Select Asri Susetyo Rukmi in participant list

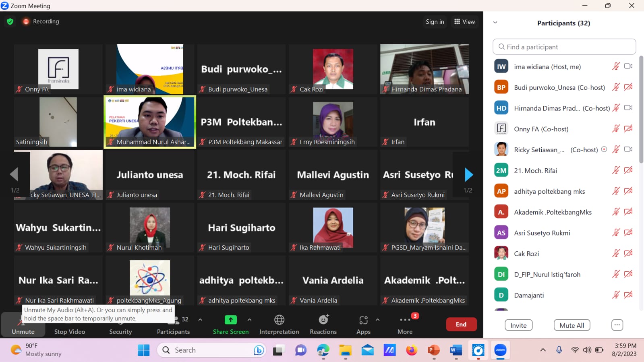point(564,233)
